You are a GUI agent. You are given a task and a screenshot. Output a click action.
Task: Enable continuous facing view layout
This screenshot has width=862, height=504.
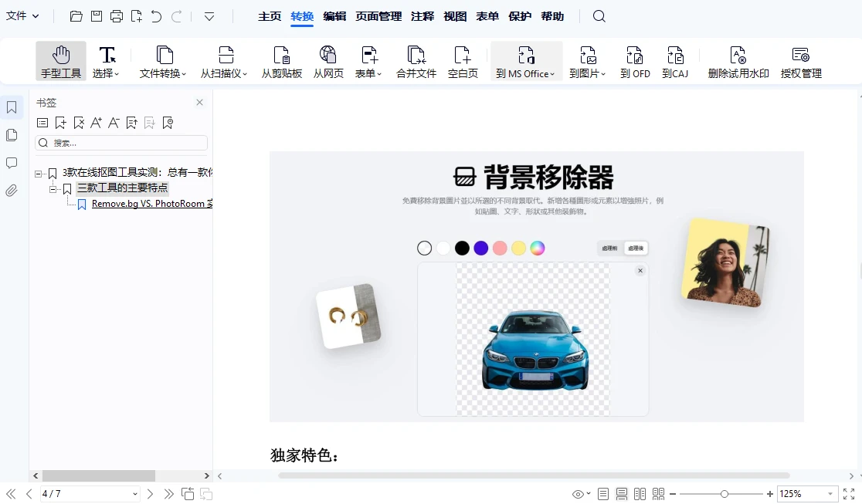(659, 494)
